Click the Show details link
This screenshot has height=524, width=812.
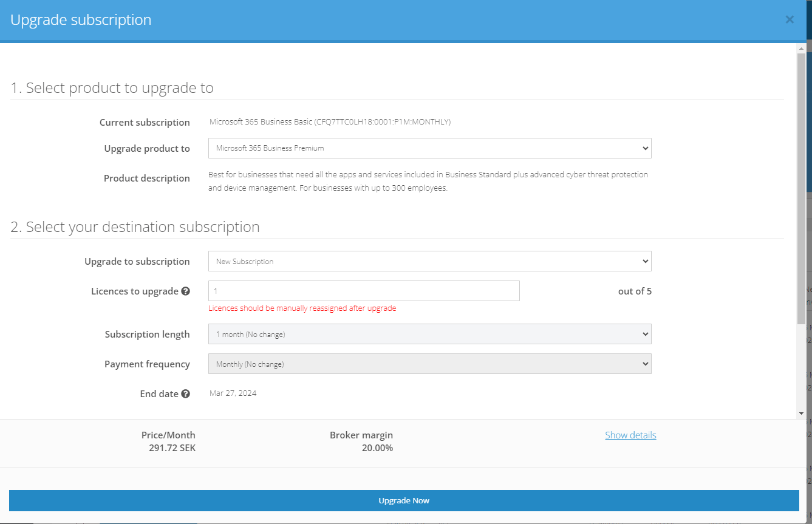[x=630, y=435]
